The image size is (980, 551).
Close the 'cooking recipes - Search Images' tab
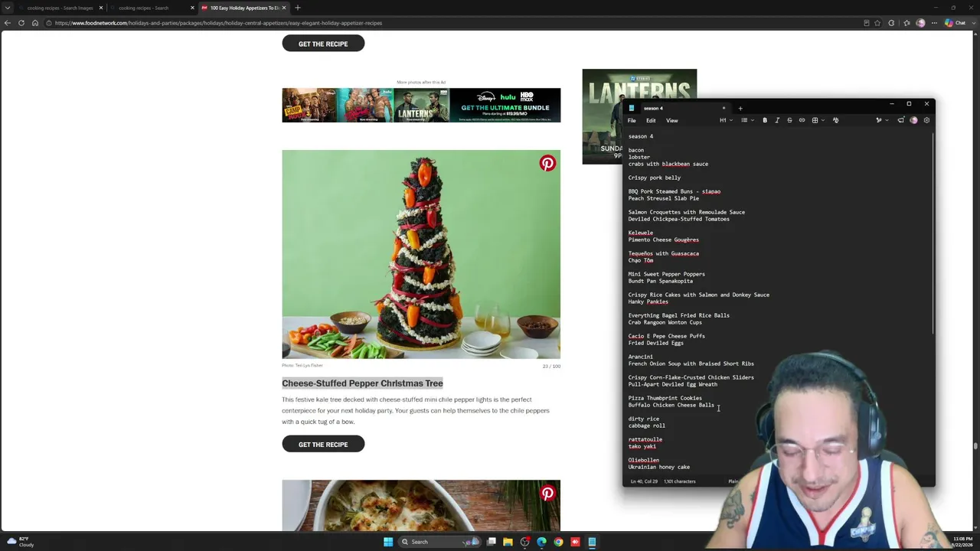click(x=100, y=8)
